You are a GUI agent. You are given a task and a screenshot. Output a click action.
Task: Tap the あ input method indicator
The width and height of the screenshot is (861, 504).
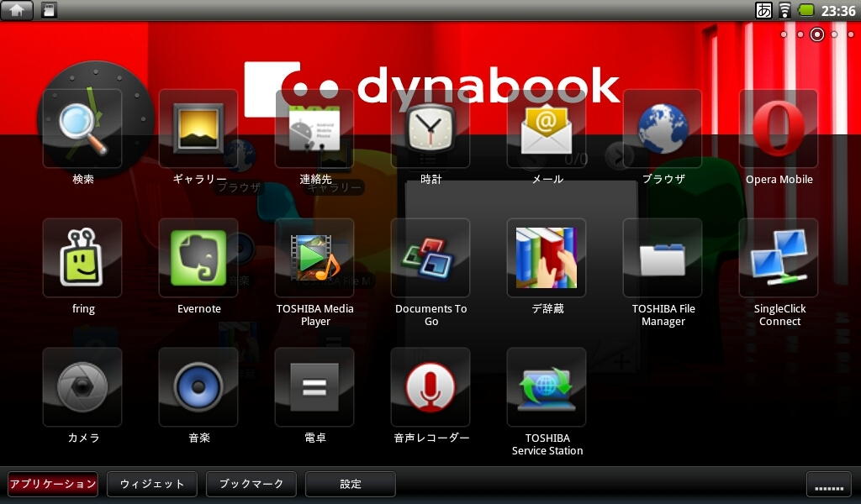[763, 10]
